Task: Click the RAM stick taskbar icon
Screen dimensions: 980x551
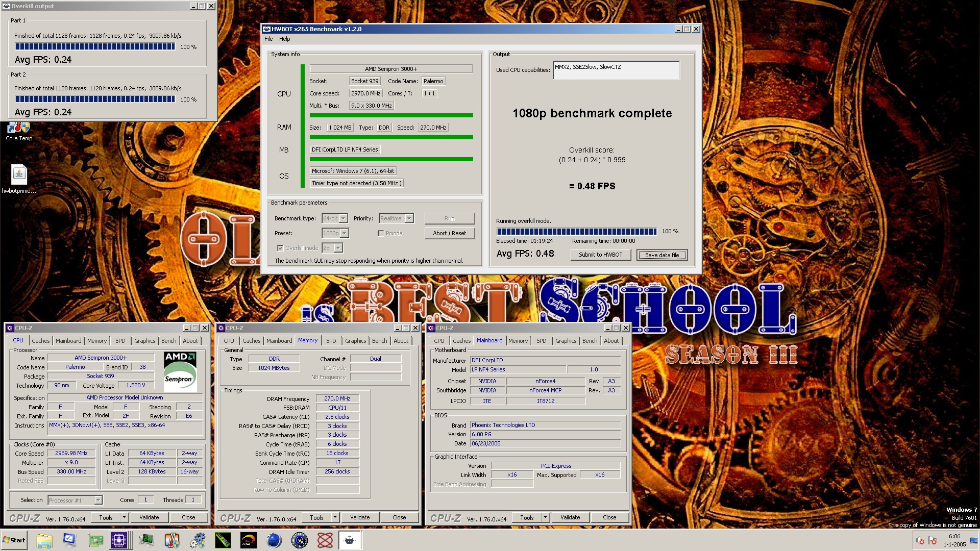Action: [223, 540]
